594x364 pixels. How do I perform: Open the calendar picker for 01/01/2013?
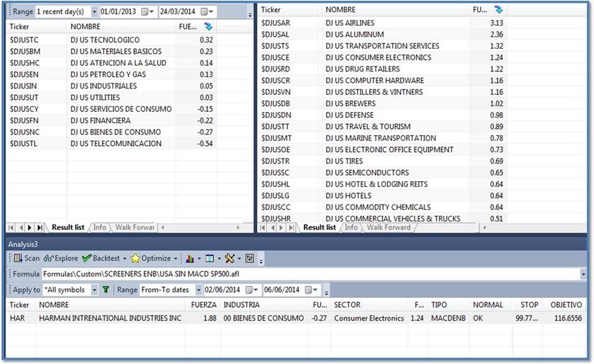click(x=148, y=12)
